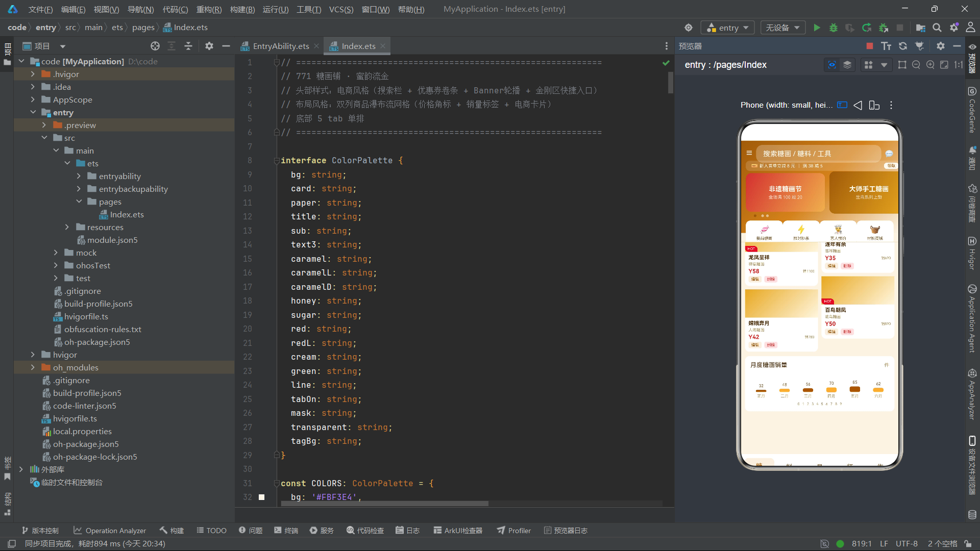Click the target locate icon left of entry dropdown
The height and width of the screenshot is (551, 980).
pos(689,28)
